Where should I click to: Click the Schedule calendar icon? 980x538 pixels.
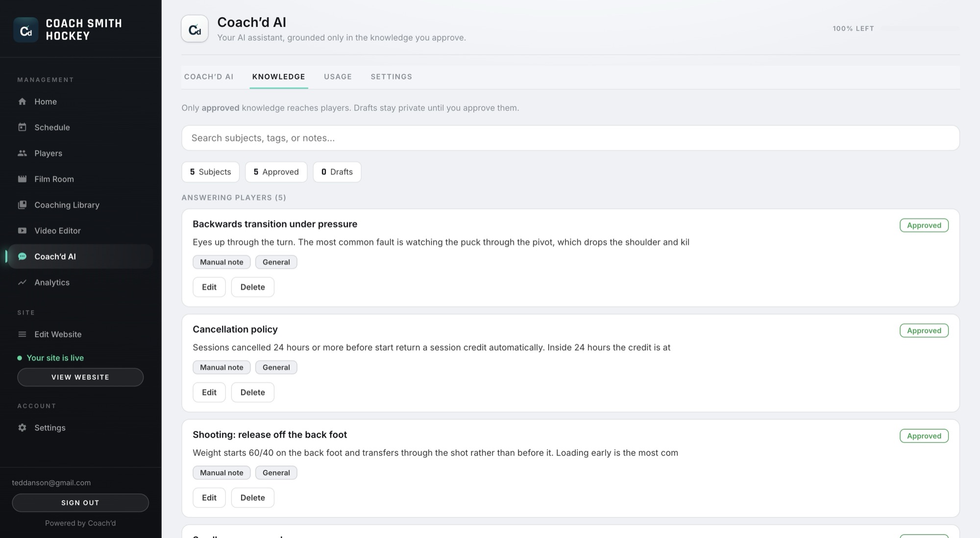[22, 128]
